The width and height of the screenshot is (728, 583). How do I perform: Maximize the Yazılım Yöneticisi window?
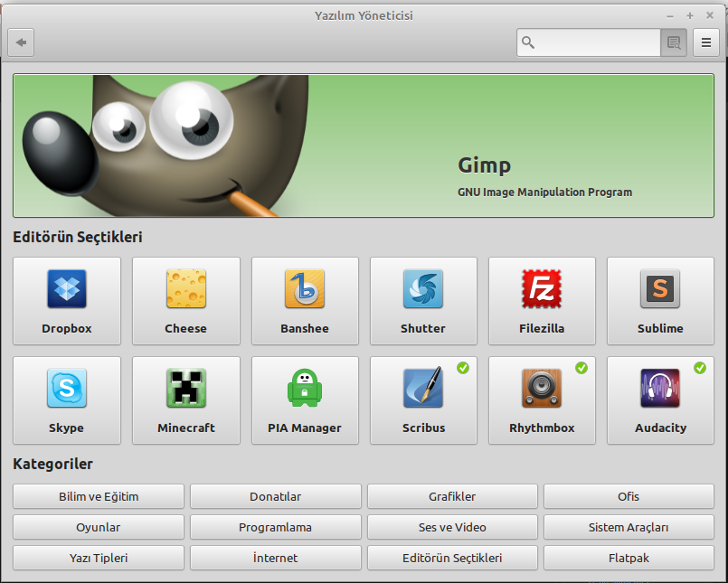tap(690, 15)
